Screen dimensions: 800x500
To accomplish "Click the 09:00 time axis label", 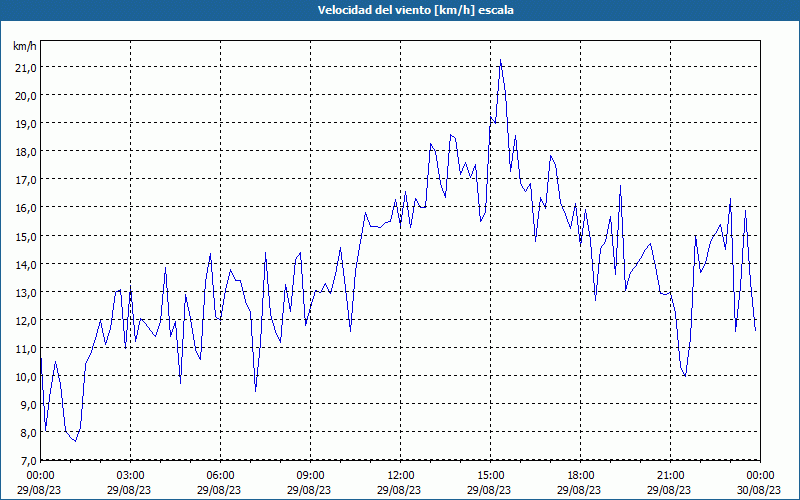I will point(310,476).
